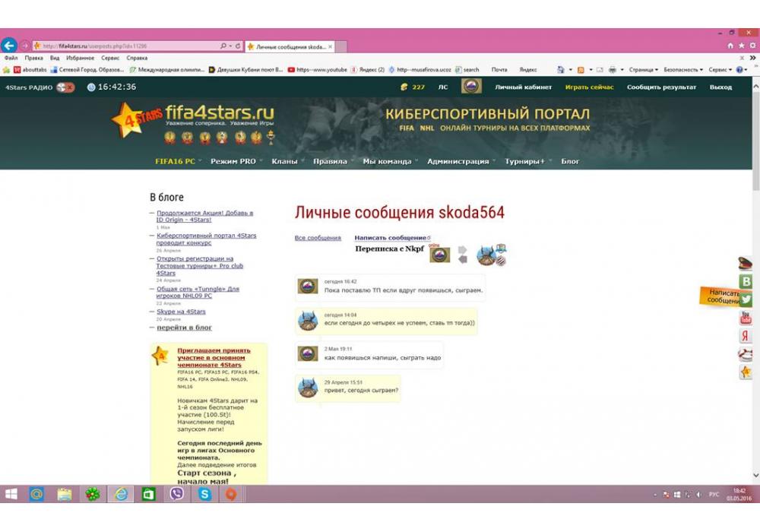Click the Играть сейчас link
Image resolution: width=760 pixels, height=532 pixels.
590,87
